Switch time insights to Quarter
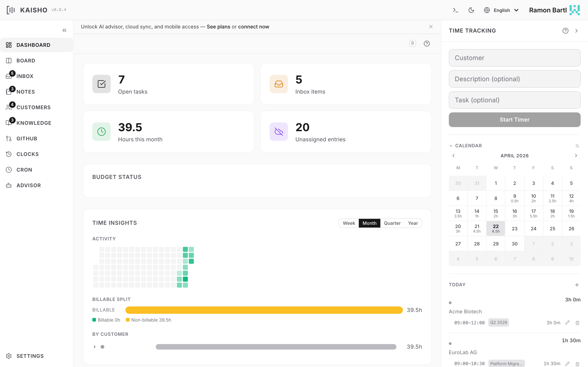The image size is (588, 367). point(392,223)
